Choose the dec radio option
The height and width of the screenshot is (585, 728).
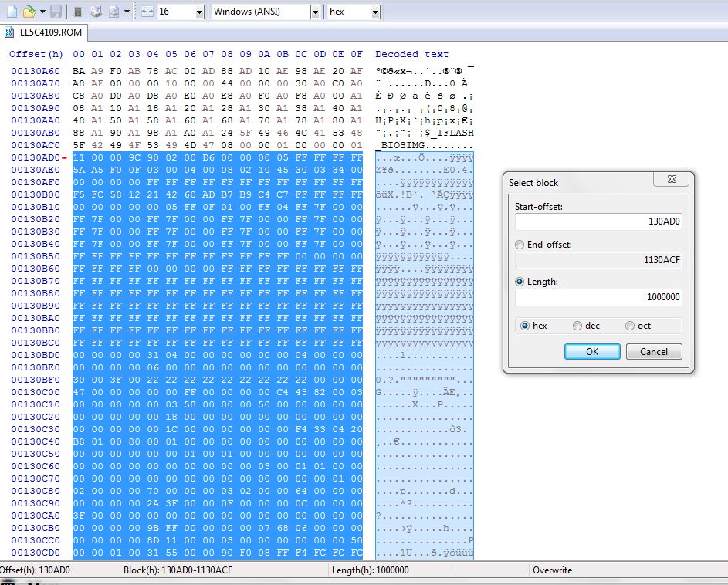(x=577, y=326)
